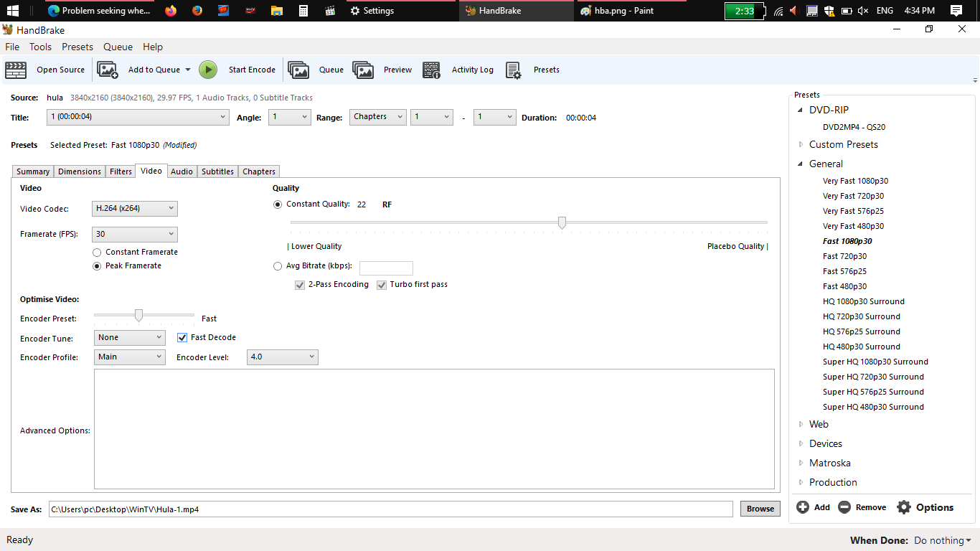Click the Add to Queue dropdown arrow

pos(188,70)
